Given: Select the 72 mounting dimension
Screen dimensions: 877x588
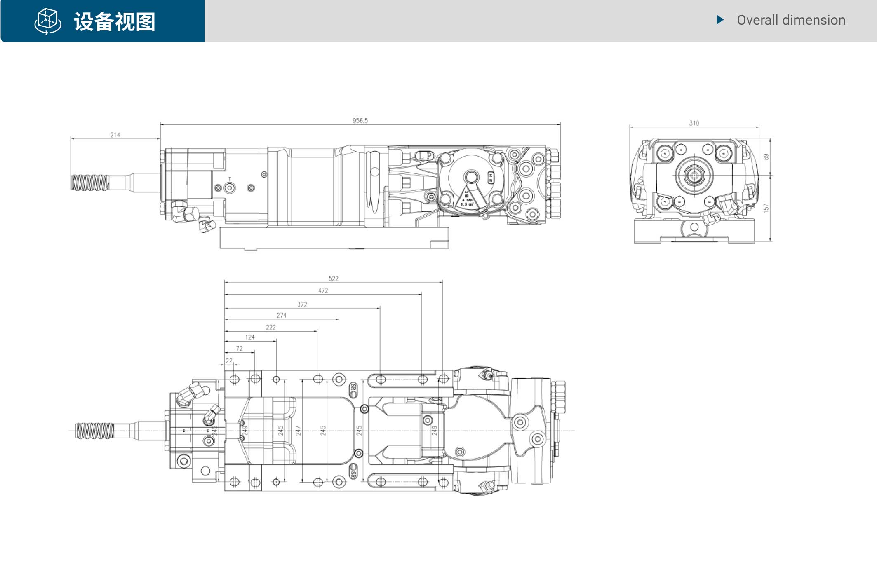Looking at the screenshot, I should [x=239, y=349].
